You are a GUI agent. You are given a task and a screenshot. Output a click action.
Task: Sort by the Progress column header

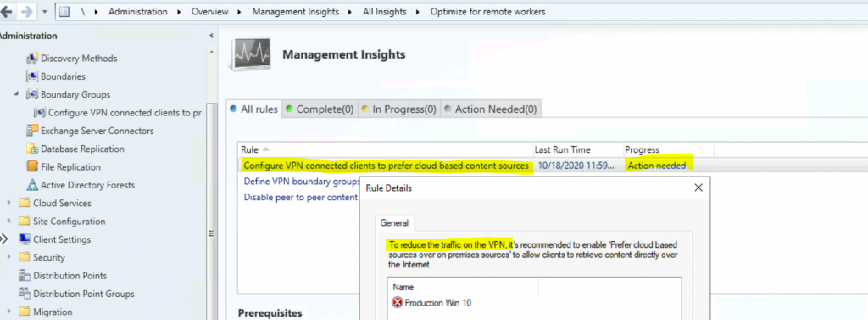coord(668,149)
